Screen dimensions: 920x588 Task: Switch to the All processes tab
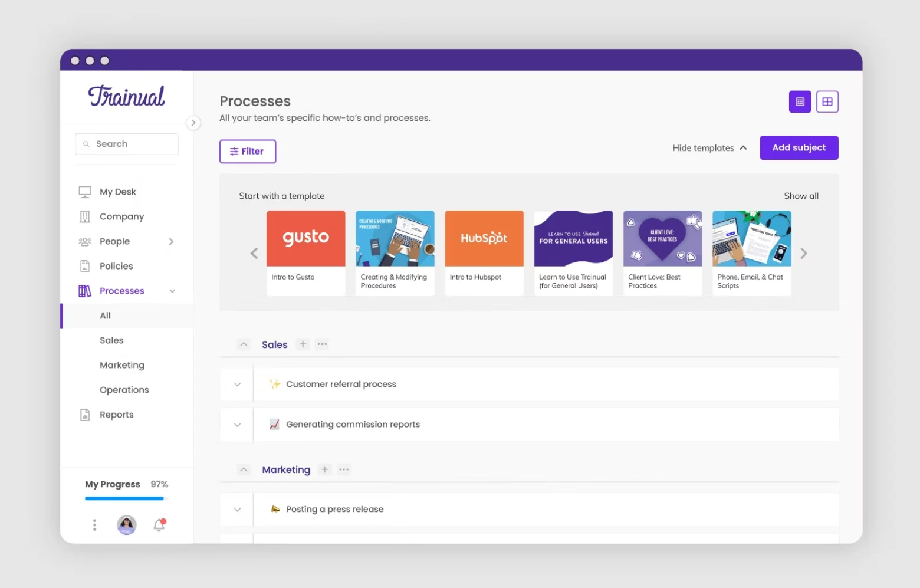pyautogui.click(x=105, y=316)
